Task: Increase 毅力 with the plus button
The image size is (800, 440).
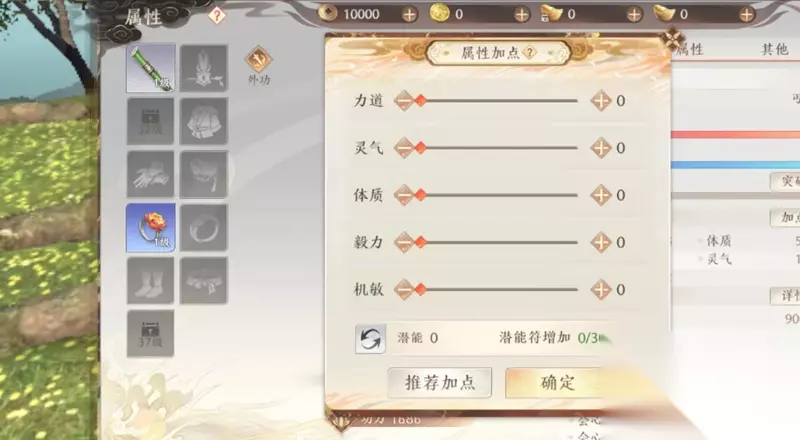Action: coord(601,242)
